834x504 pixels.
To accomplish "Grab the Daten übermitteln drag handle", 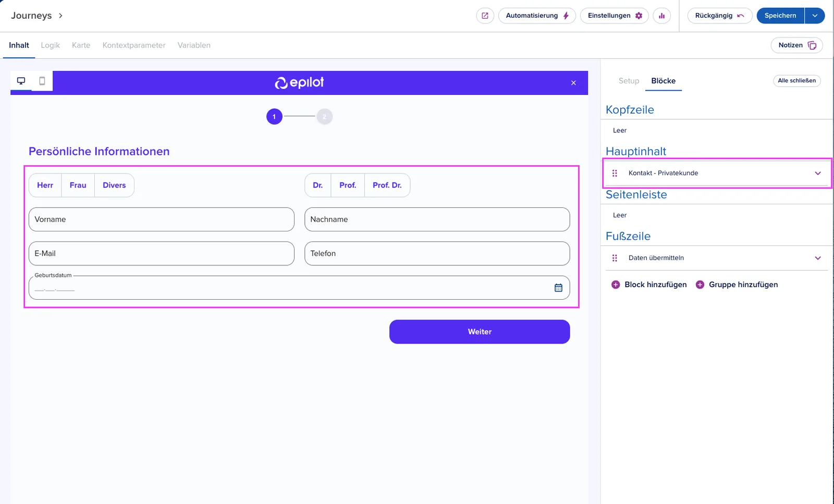I will [x=615, y=258].
